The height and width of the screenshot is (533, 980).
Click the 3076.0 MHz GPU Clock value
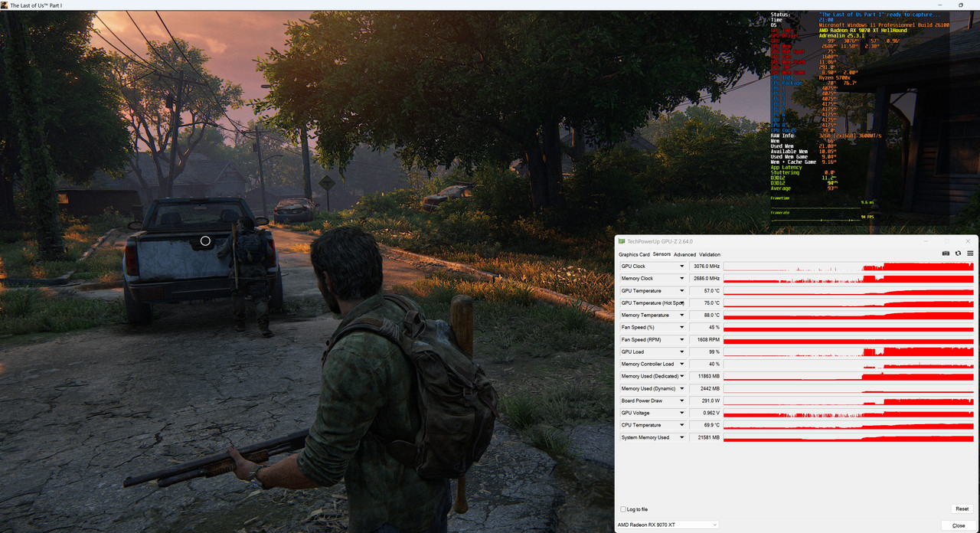click(705, 266)
